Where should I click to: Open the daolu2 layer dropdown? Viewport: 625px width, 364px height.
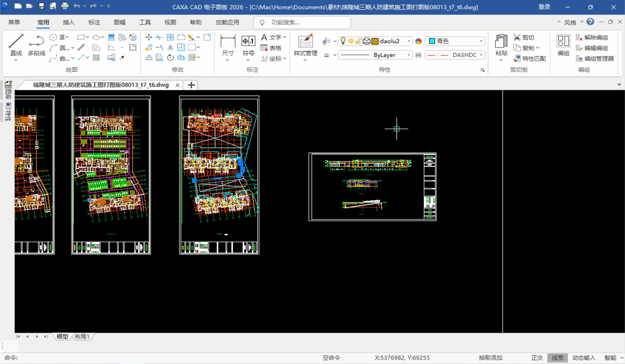[409, 41]
